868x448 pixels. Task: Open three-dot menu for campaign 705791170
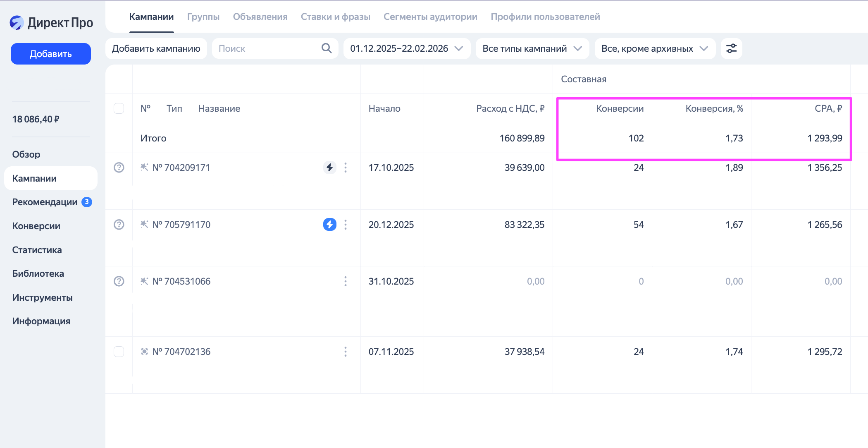click(346, 225)
